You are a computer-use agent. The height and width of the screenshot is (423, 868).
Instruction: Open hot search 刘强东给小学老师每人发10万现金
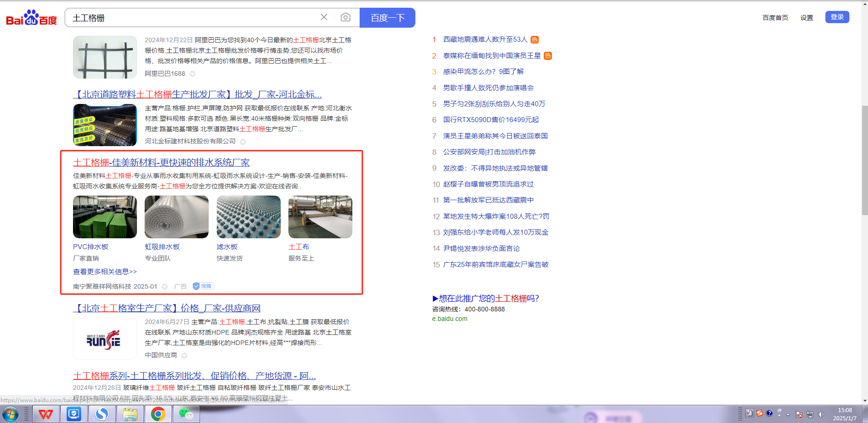coord(496,232)
